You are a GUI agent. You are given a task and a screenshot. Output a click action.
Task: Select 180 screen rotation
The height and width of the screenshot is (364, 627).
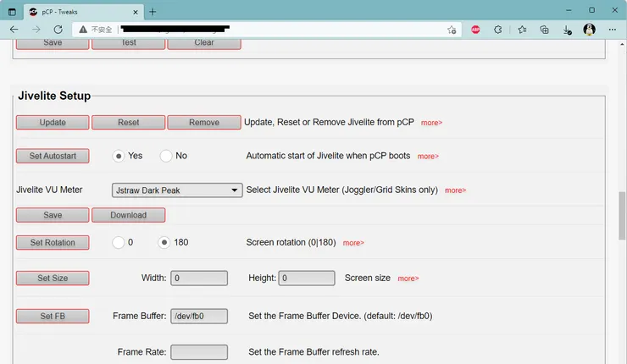click(x=164, y=243)
